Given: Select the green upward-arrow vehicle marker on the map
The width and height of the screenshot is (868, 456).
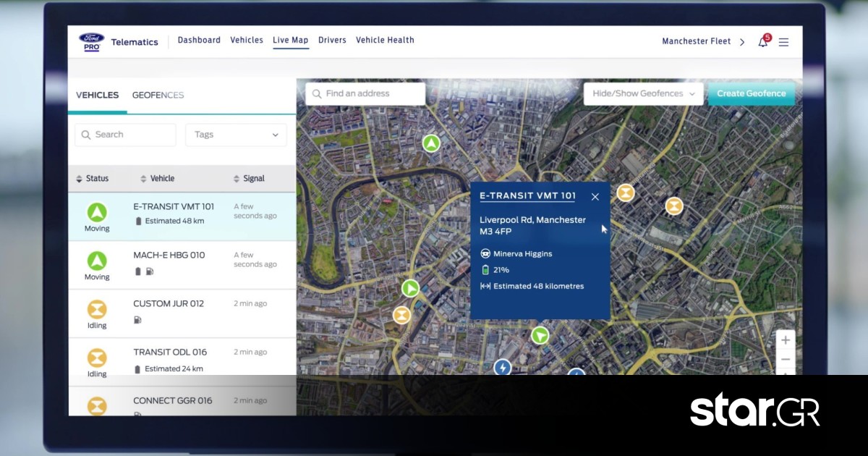Looking at the screenshot, I should 432,143.
